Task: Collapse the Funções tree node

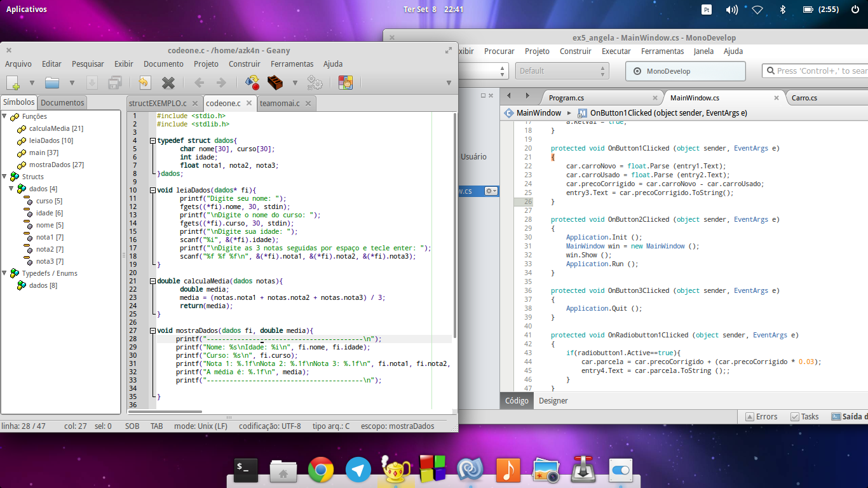Action: pyautogui.click(x=5, y=116)
